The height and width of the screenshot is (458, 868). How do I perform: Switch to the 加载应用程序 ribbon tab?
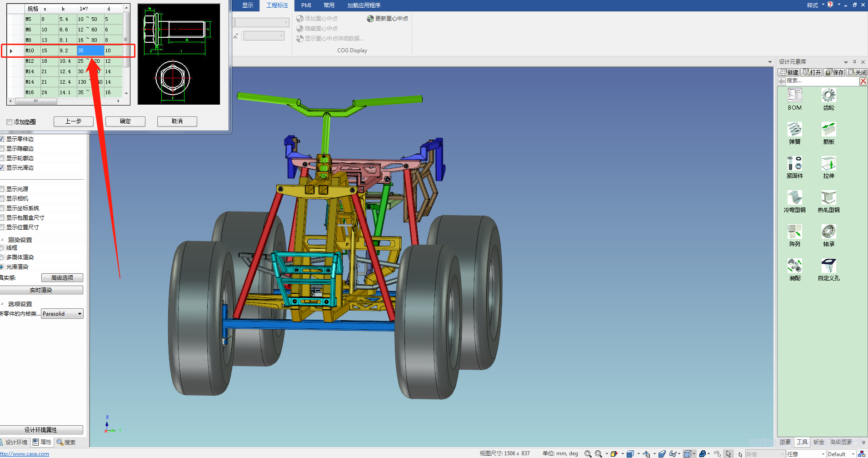pos(364,5)
